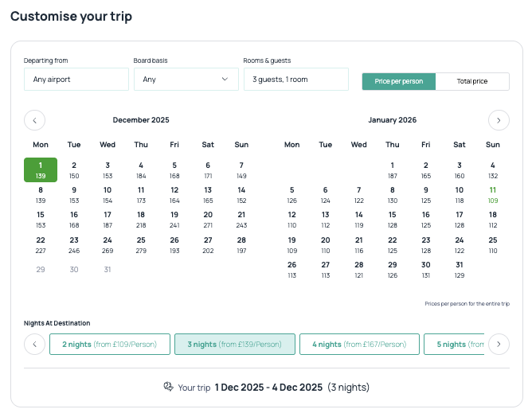Switch to Total price view

pyautogui.click(x=472, y=81)
